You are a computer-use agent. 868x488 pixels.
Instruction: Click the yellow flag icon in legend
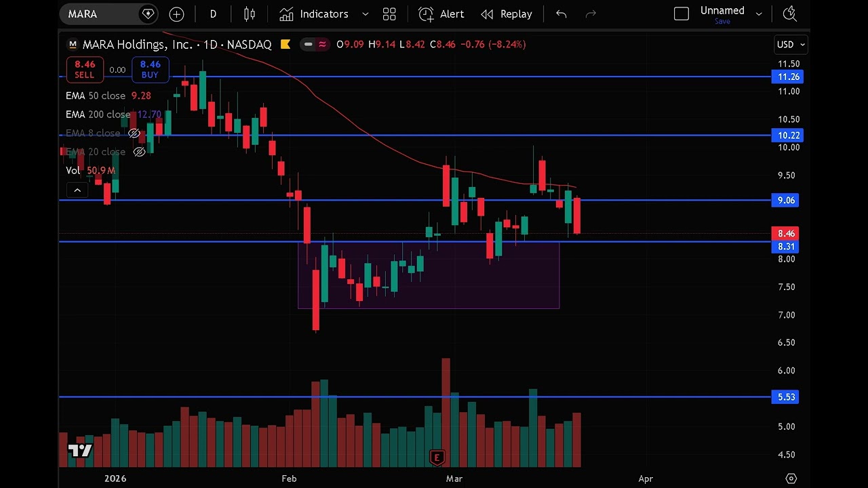pos(285,44)
